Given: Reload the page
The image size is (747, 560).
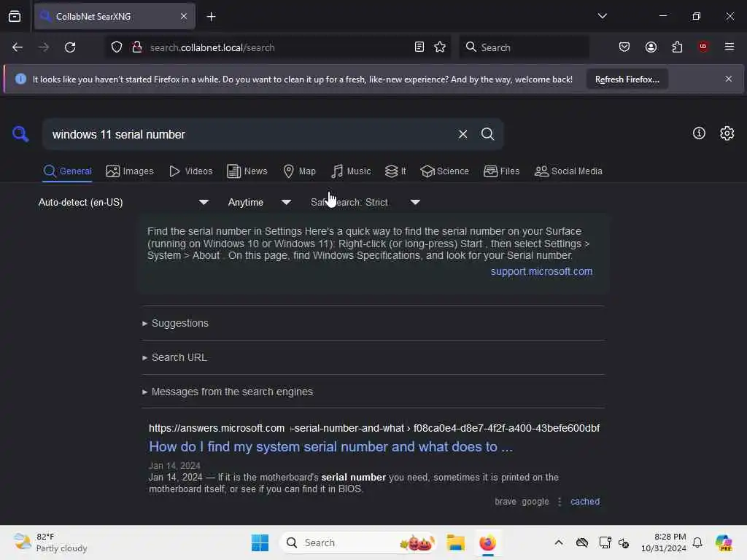Looking at the screenshot, I should pos(70,47).
